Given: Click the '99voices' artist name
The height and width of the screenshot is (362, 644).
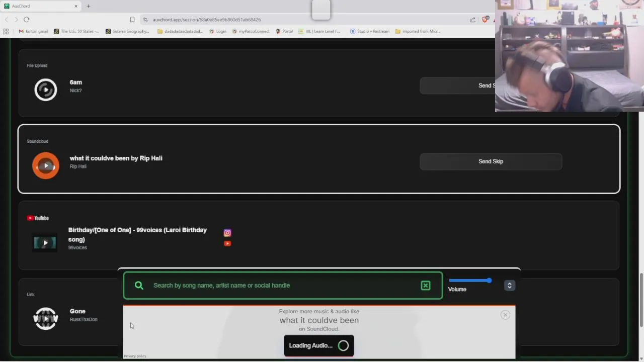Looking at the screenshot, I should 77,248.
